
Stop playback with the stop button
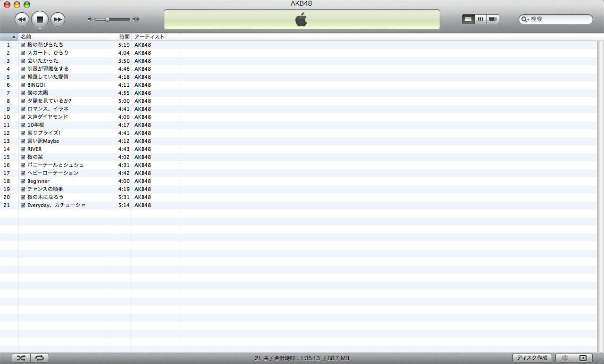click(x=40, y=19)
